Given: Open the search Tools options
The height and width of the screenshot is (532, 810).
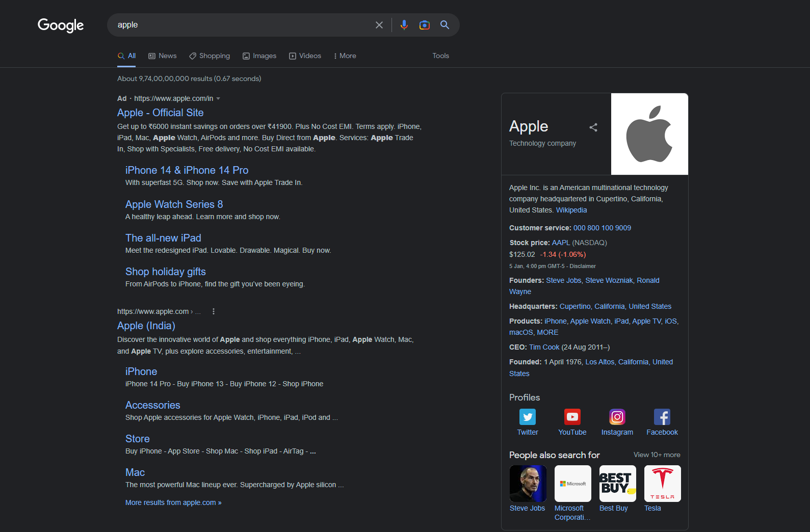Looking at the screenshot, I should (x=440, y=56).
